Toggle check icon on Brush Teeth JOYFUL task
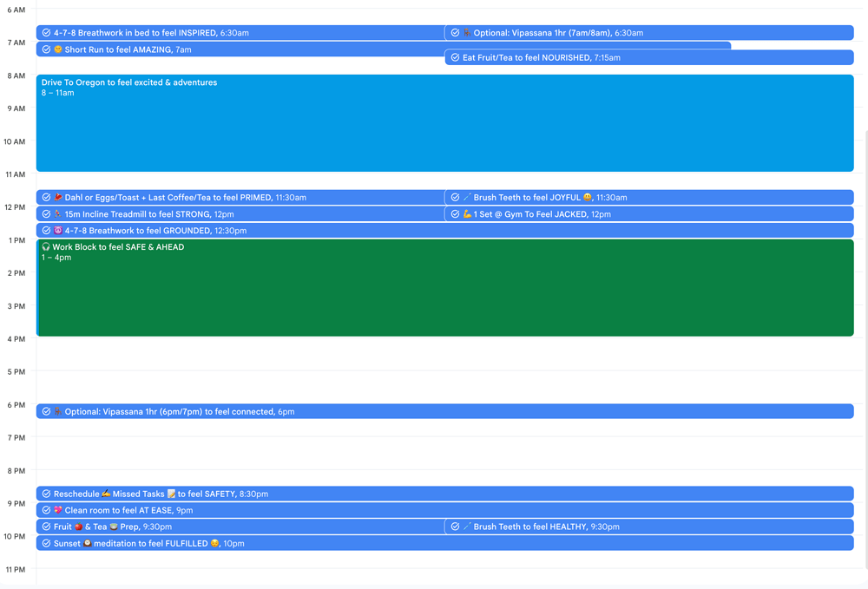Viewport: 868px width, 589px height. pos(455,198)
